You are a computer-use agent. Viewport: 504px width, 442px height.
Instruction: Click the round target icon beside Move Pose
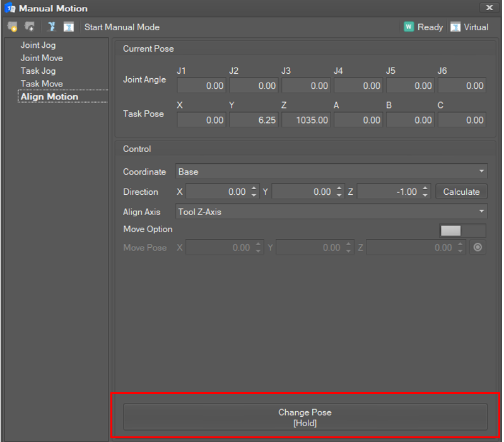478,248
